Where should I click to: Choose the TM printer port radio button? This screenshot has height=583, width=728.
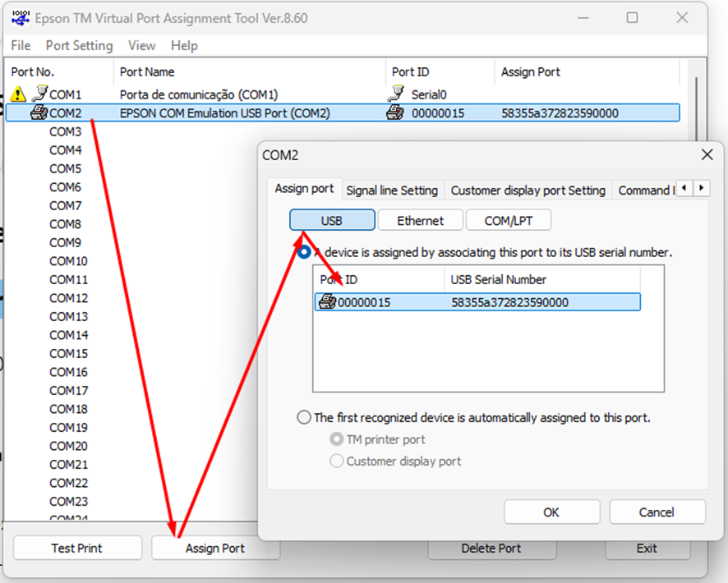coord(336,440)
